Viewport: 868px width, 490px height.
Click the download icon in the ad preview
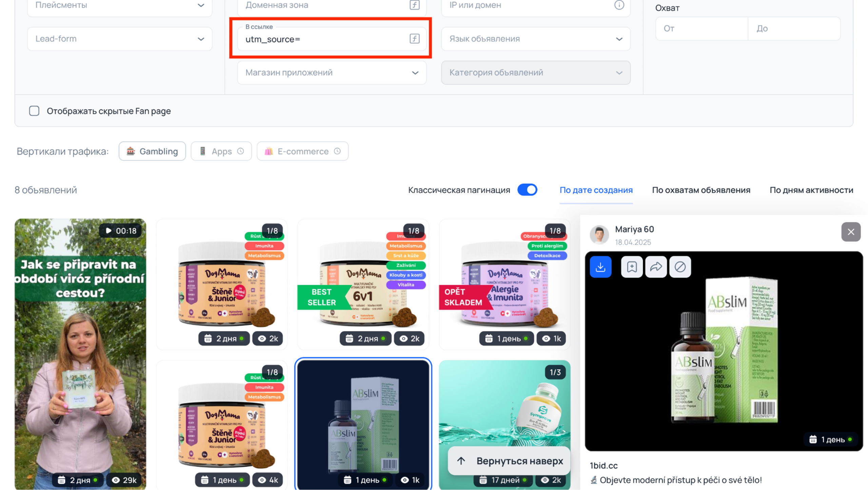[x=600, y=267]
